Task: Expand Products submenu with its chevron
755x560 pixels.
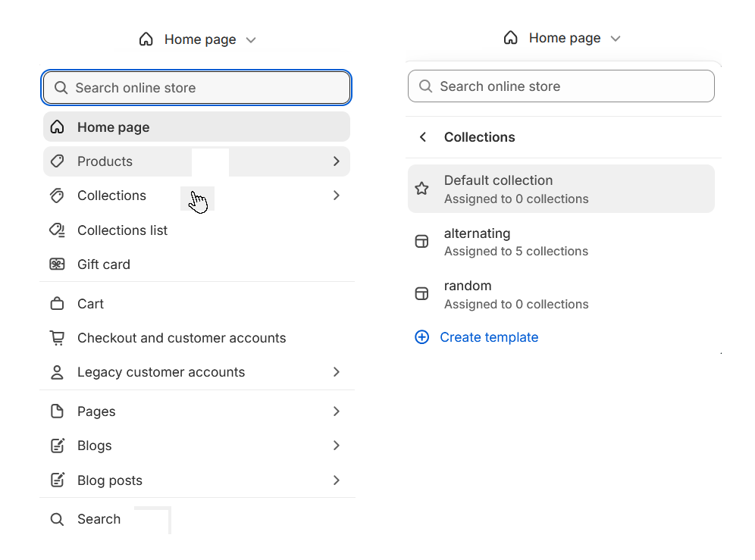Action: (x=336, y=161)
